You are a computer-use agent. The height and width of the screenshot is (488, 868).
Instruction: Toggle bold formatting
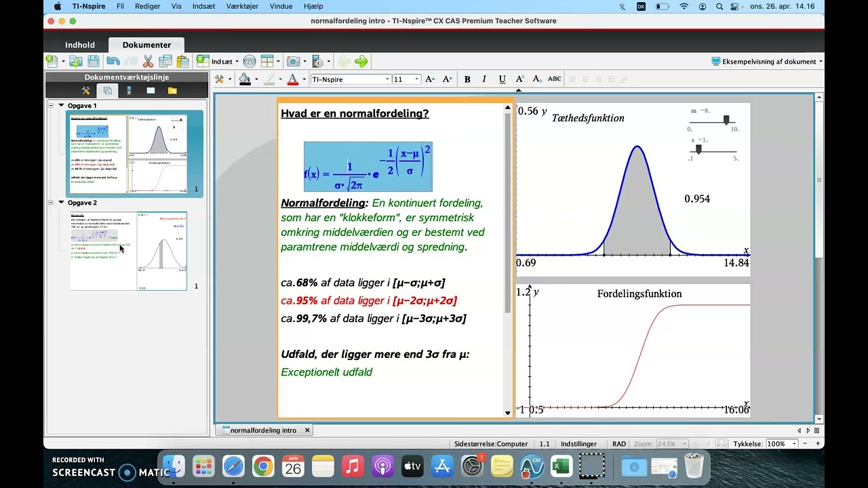pyautogui.click(x=467, y=79)
